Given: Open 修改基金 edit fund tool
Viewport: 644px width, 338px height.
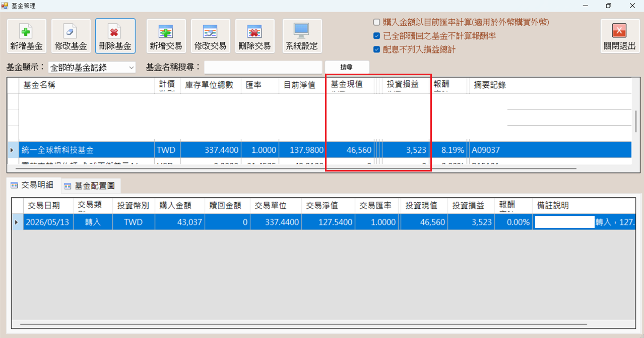Looking at the screenshot, I should click(x=71, y=36).
